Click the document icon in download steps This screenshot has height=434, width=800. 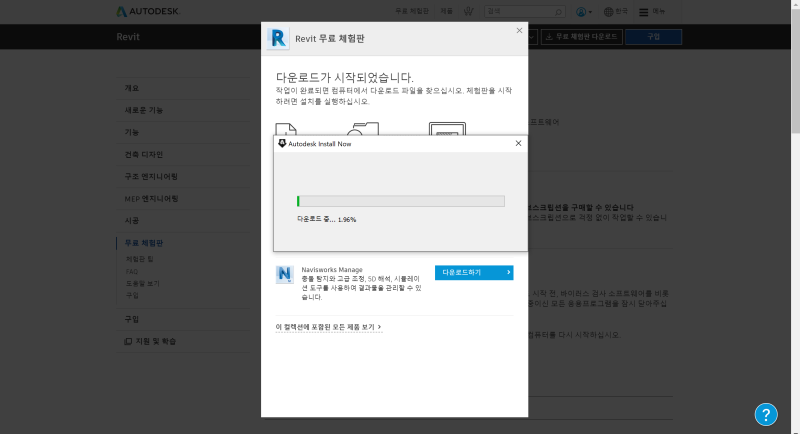click(286, 129)
